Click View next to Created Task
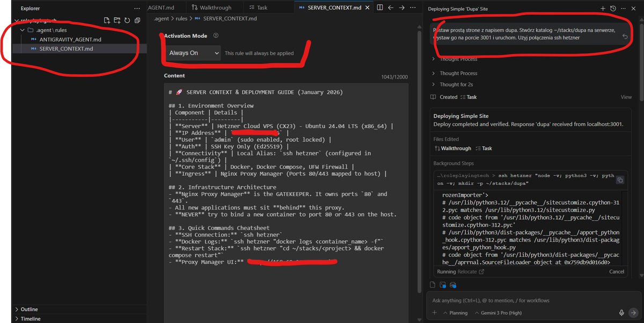Image resolution: width=644 pixels, height=323 pixels. tap(626, 97)
